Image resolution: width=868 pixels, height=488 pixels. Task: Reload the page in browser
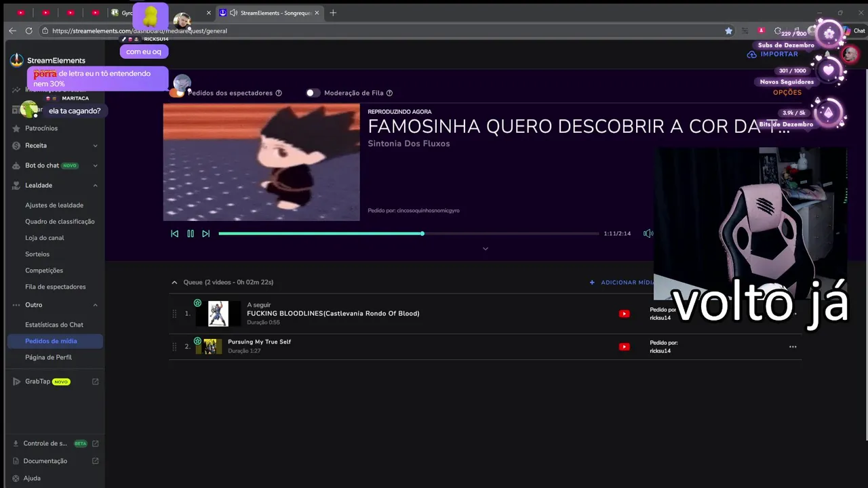[28, 30]
